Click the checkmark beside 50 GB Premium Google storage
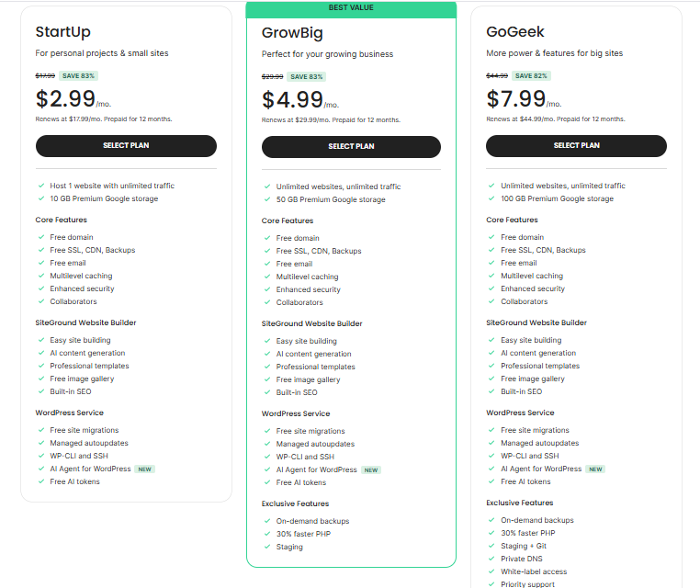The width and height of the screenshot is (700, 588). point(267,199)
